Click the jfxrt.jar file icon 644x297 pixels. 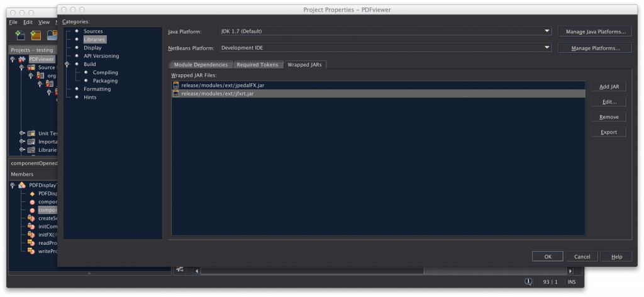176,93
